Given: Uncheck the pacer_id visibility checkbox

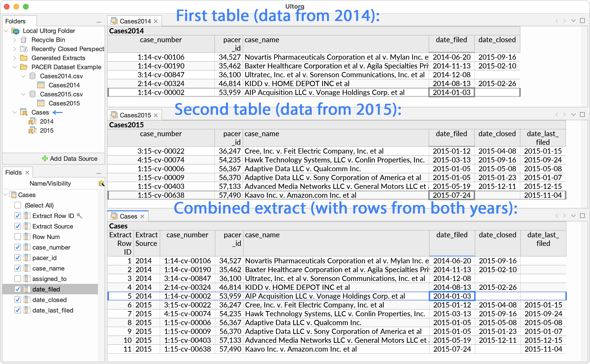Looking at the screenshot, I should click(x=18, y=258).
